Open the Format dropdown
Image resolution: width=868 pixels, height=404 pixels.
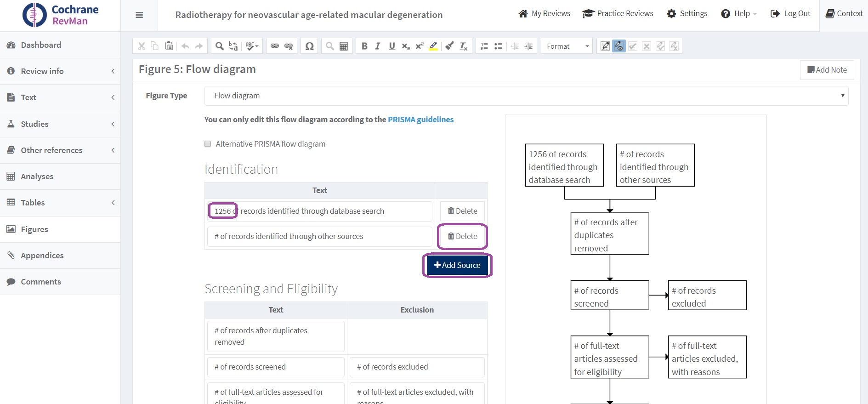pyautogui.click(x=567, y=46)
